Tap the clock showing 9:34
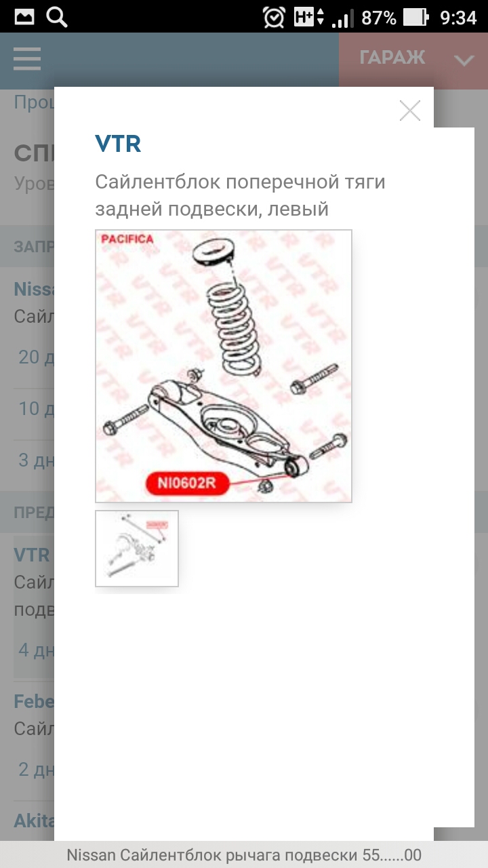Image resolution: width=488 pixels, height=868 pixels. 459,18
